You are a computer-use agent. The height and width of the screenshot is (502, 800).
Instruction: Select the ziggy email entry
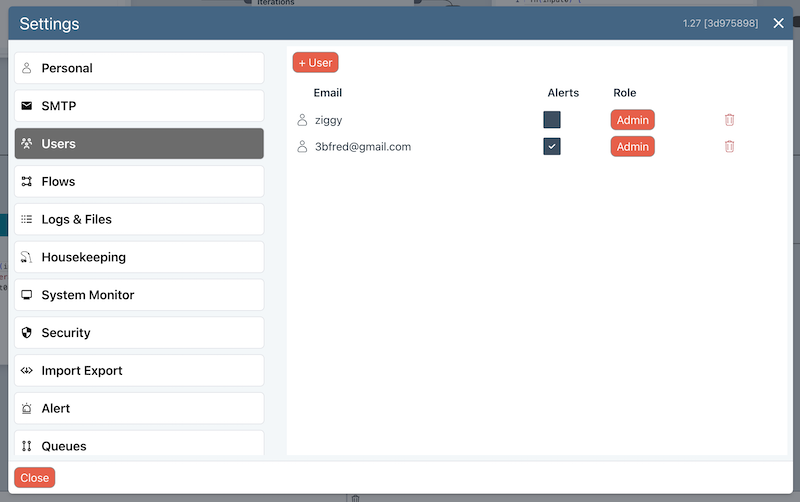[328, 120]
